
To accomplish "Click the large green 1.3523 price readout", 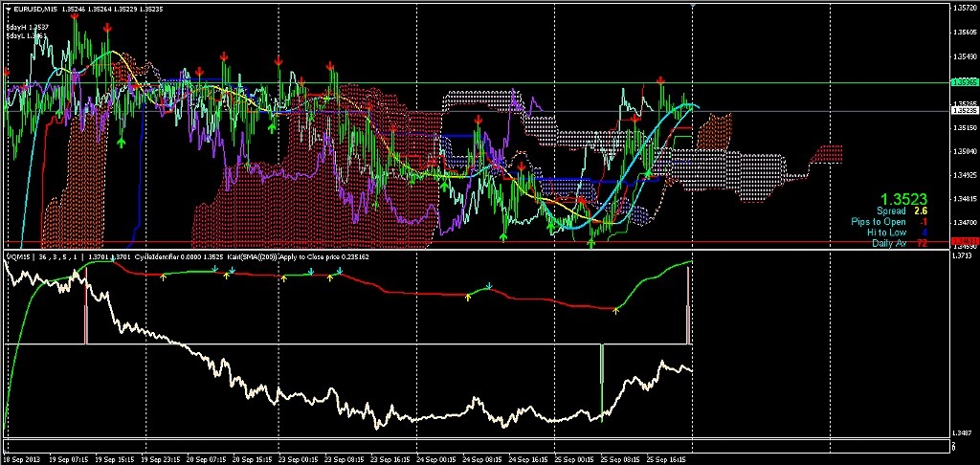I will pos(902,199).
